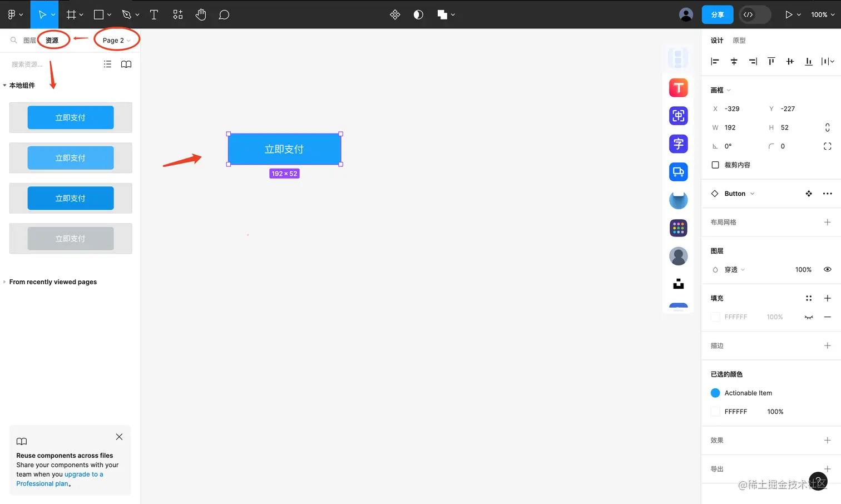Select the Hand tool
The image size is (841, 504).
coord(201,15)
